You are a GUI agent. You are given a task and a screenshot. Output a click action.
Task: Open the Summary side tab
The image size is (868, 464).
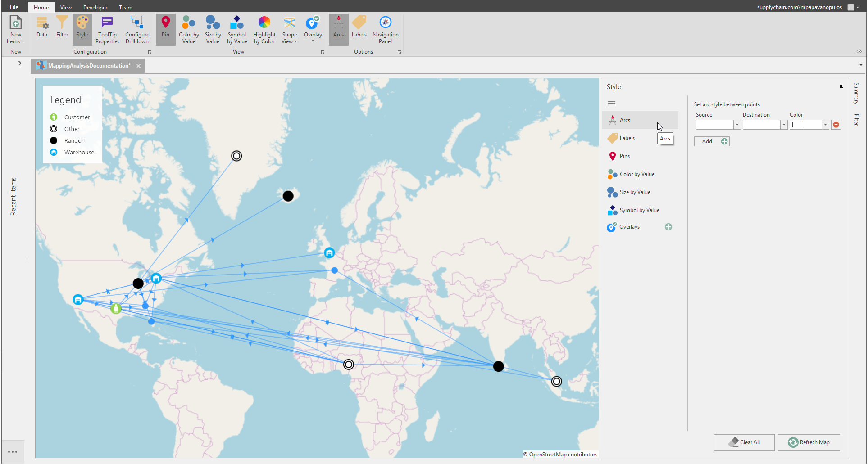pos(856,94)
